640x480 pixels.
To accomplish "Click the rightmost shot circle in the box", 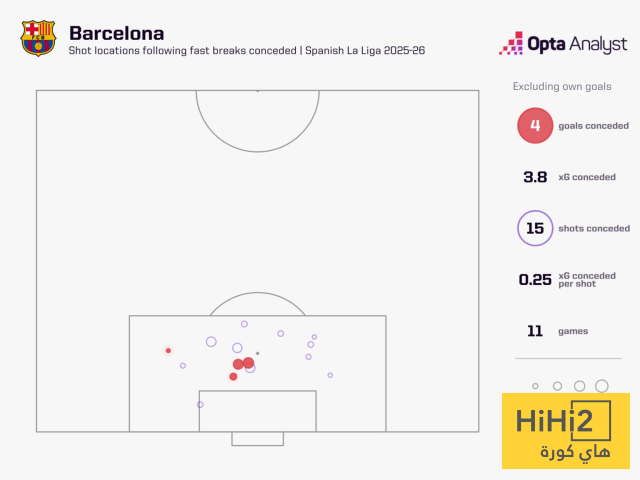I will (x=330, y=375).
